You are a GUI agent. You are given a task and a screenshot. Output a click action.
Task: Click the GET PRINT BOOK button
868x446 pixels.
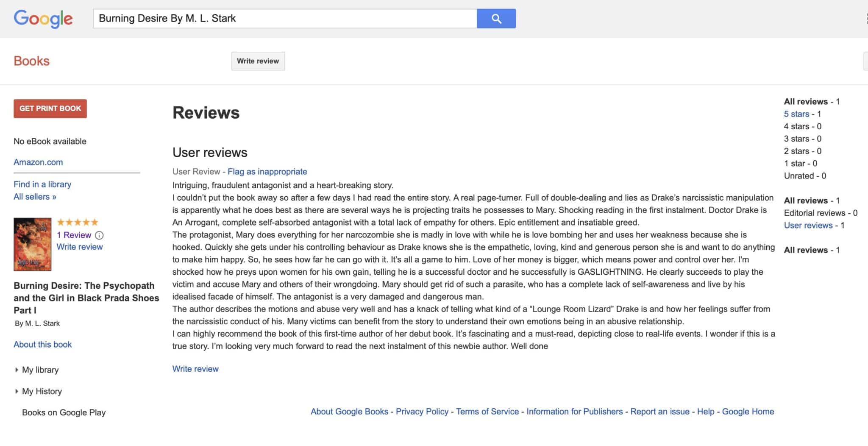tap(50, 109)
